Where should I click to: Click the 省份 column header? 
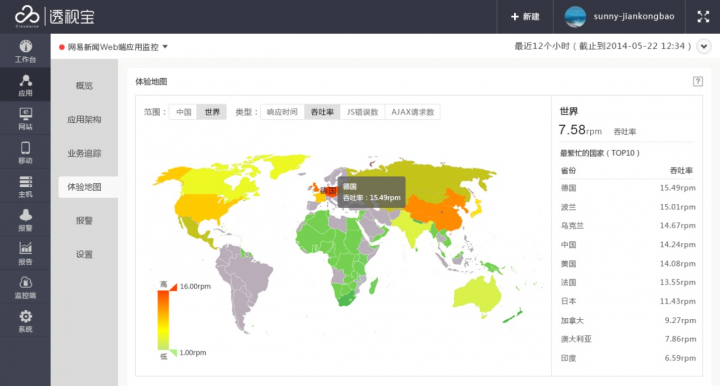tap(568, 170)
